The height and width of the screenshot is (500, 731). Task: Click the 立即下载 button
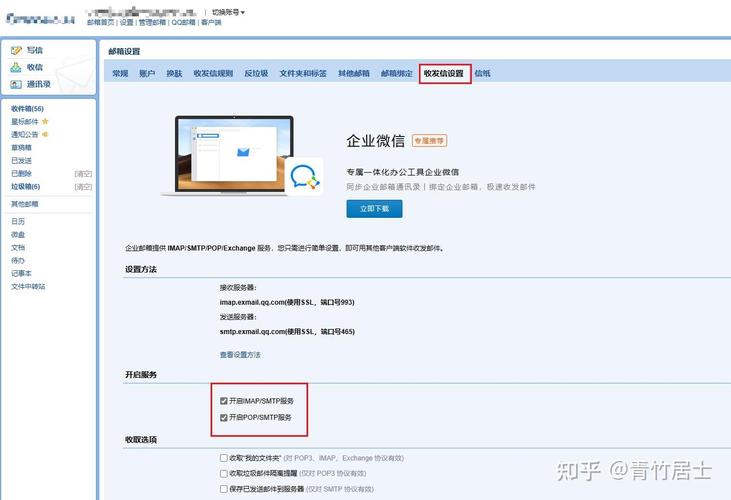point(374,209)
